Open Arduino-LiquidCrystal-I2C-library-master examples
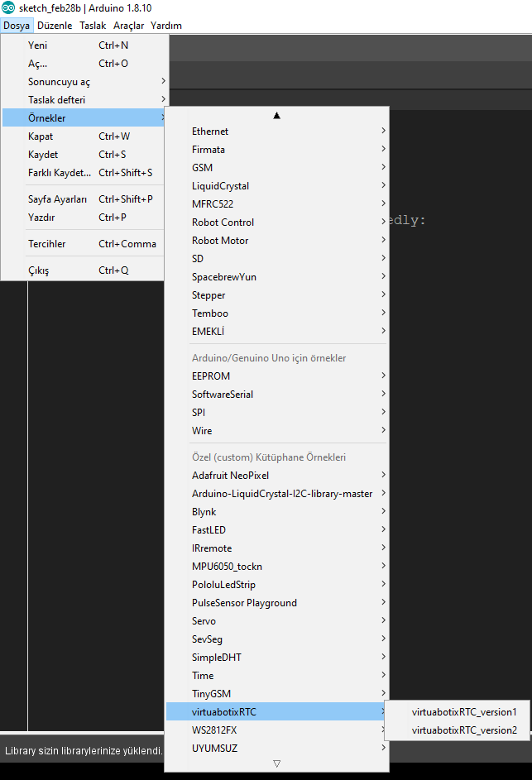 [x=276, y=494]
